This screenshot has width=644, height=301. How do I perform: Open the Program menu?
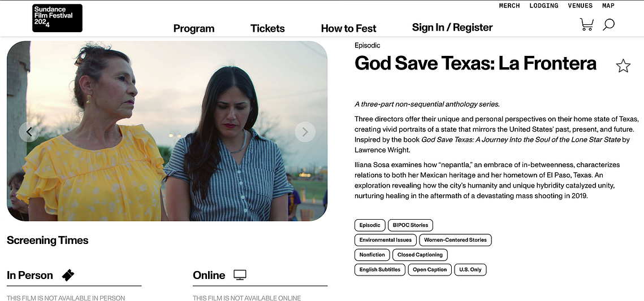coord(194,28)
